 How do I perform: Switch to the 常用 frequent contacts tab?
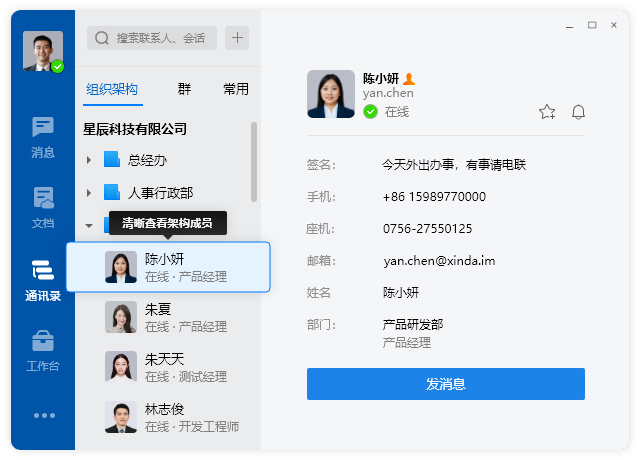coord(236,89)
